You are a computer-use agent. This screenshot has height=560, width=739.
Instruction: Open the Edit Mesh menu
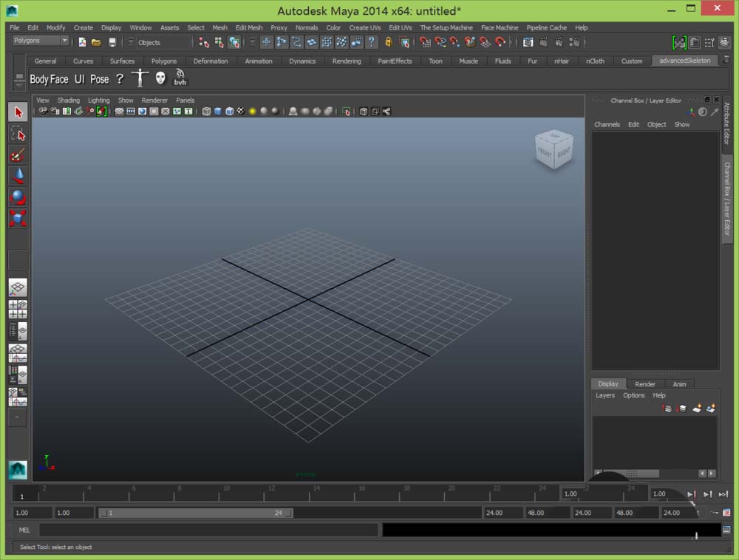coord(249,27)
